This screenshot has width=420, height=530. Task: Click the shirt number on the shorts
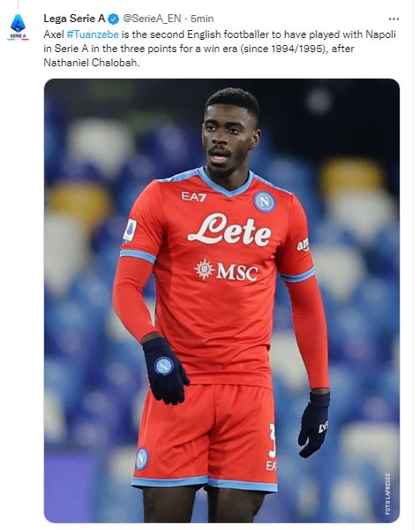click(x=272, y=441)
